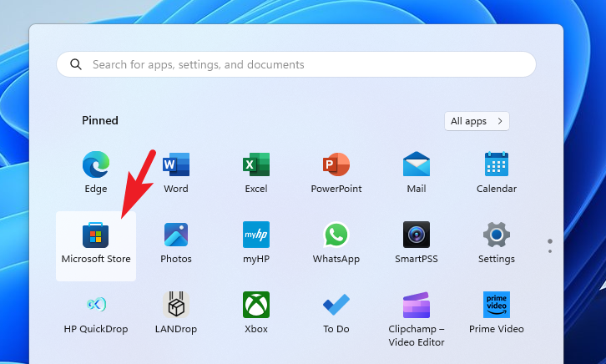Launch Prime Video app
The image size is (606, 364).
click(497, 313)
